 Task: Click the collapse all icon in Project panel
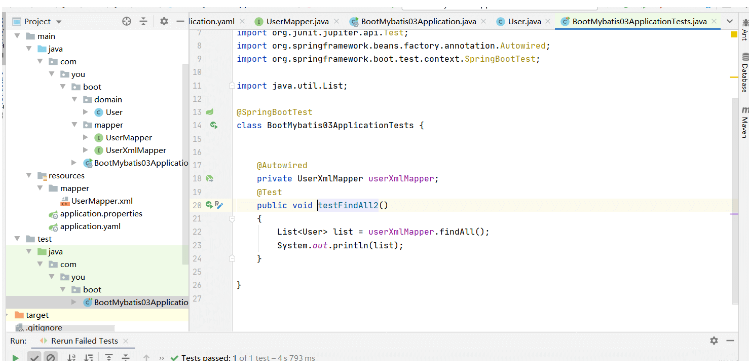143,21
